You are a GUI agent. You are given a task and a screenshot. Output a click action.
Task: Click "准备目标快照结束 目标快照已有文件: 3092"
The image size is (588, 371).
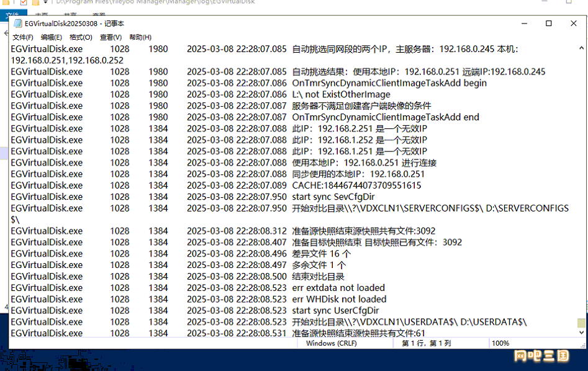click(377, 242)
